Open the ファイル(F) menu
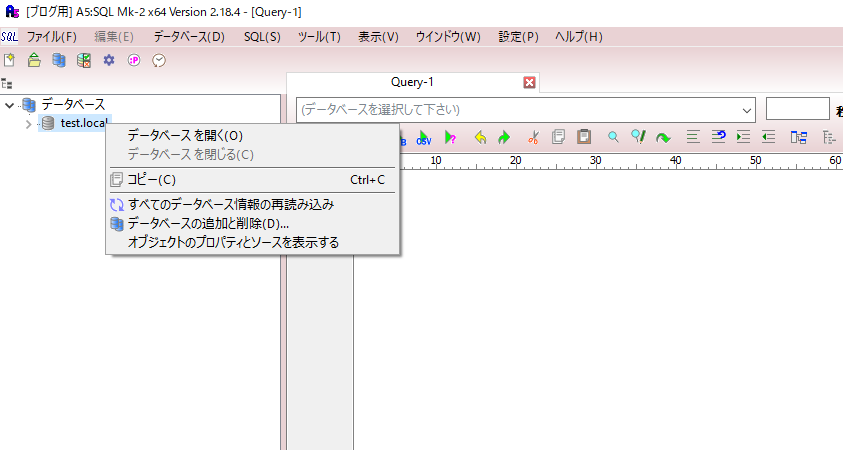Viewport: 843px width, 450px height. [52, 37]
